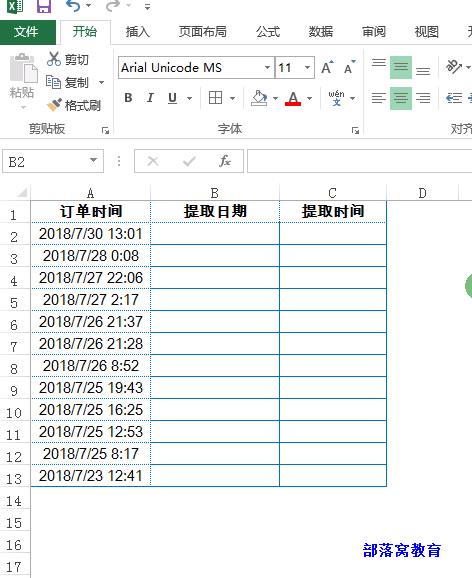Click the 剪切 cut text button
The width and height of the screenshot is (472, 578).
77,59
